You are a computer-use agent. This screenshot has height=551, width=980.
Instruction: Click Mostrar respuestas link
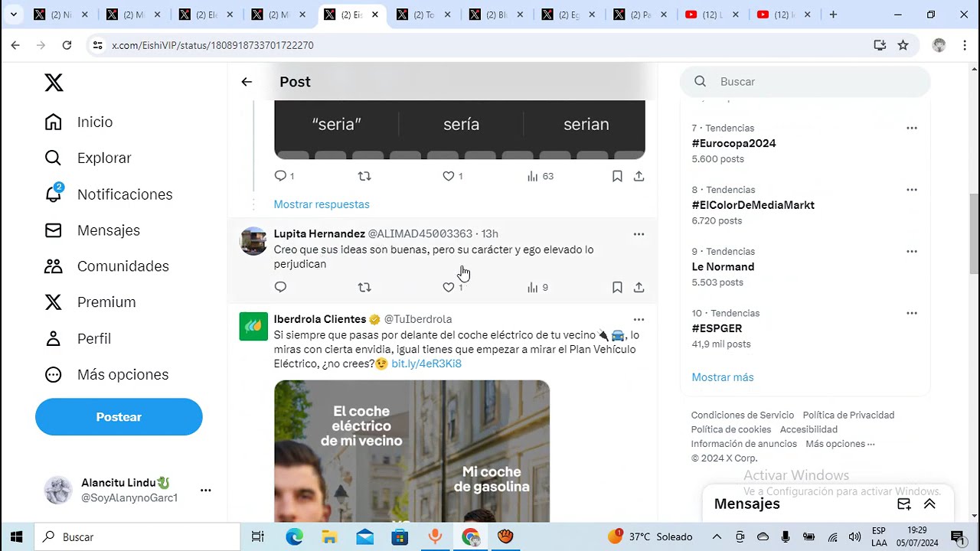point(322,204)
